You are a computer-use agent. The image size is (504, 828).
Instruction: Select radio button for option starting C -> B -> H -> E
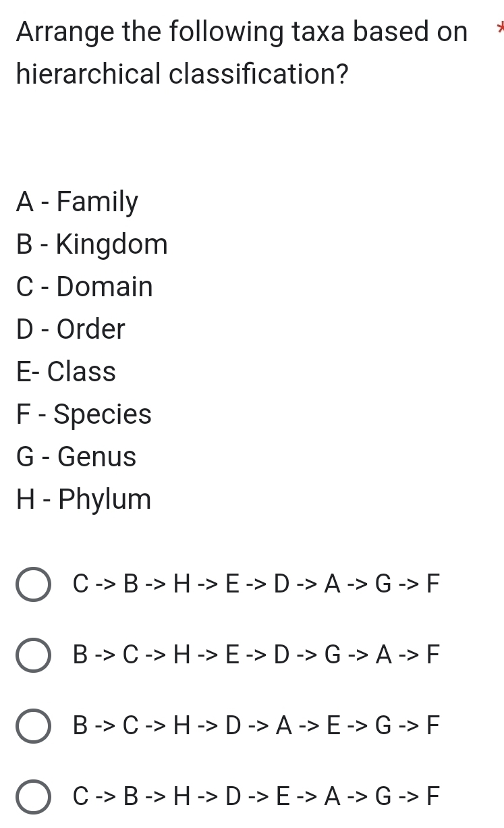click(x=34, y=584)
